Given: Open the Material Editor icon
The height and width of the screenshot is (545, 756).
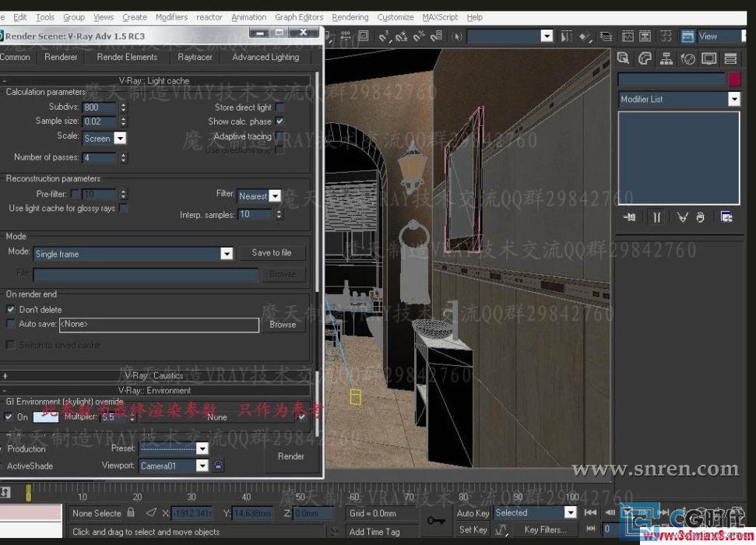Looking at the screenshot, I should [x=666, y=36].
